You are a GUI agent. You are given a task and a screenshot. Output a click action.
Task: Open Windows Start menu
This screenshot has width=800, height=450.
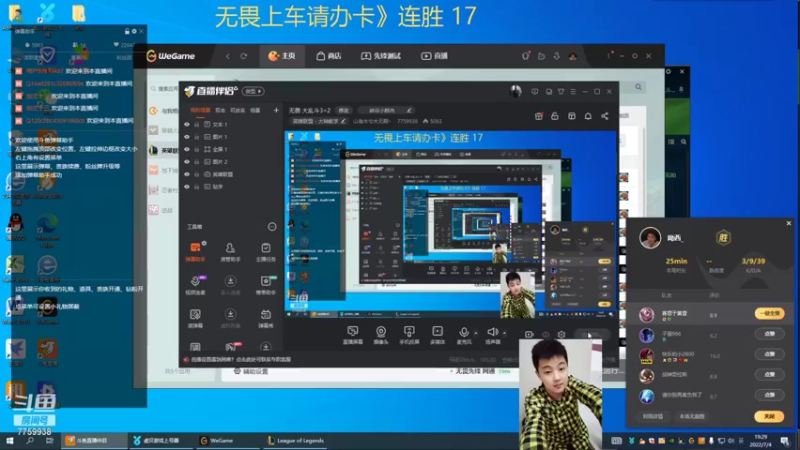point(10,440)
